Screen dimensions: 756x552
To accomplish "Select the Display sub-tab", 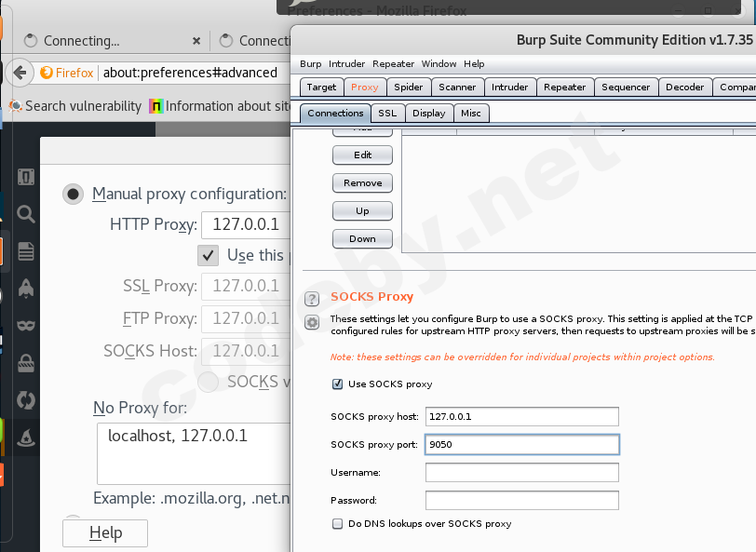I will point(429,114).
